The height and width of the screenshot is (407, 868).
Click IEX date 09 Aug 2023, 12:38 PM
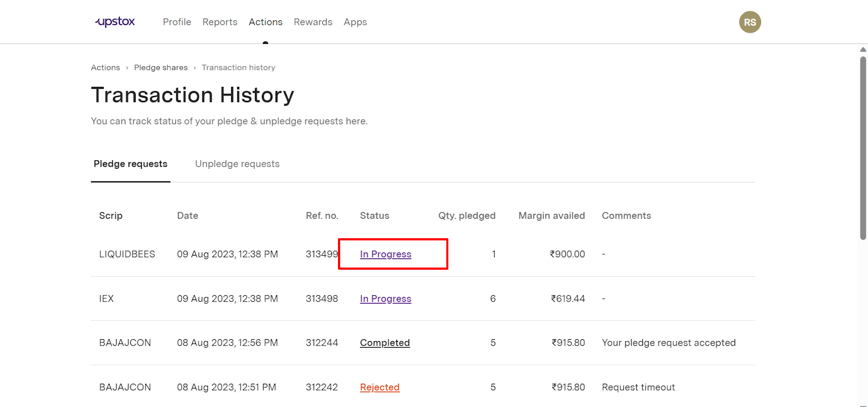tap(227, 298)
